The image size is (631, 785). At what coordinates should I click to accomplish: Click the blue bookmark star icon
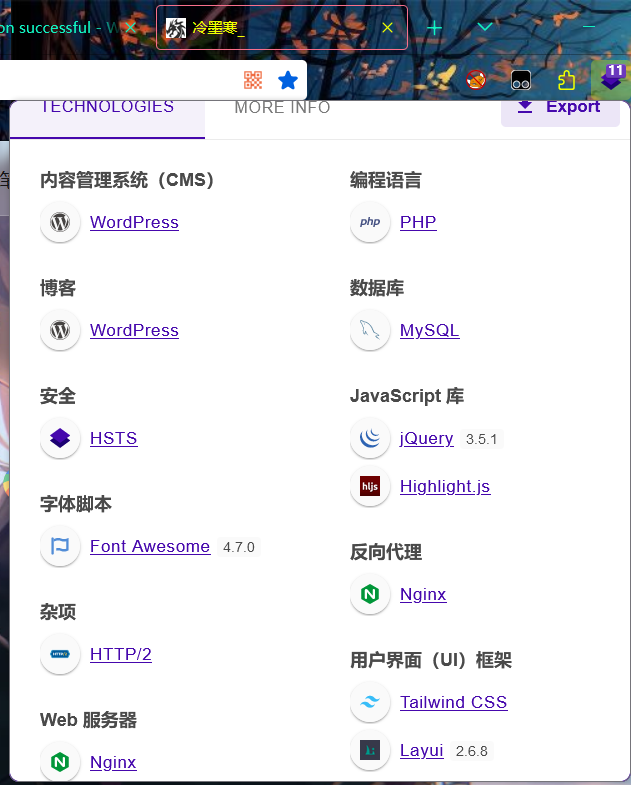pyautogui.click(x=288, y=80)
